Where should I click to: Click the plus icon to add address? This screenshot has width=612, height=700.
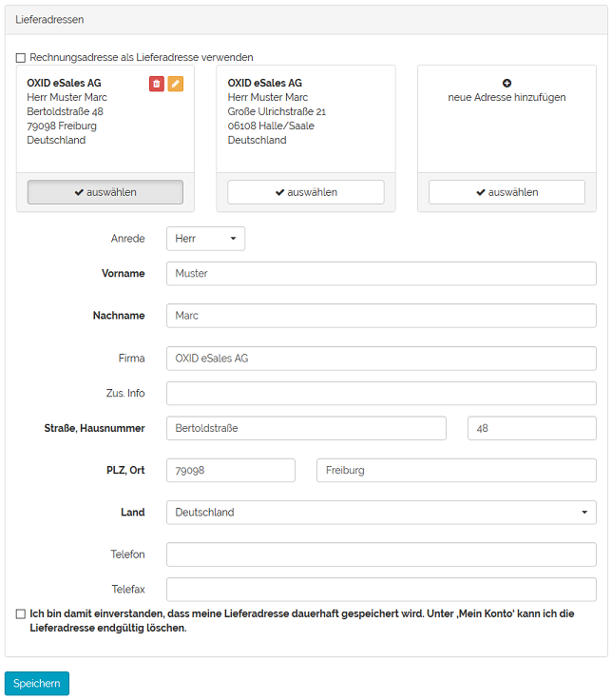(x=507, y=83)
